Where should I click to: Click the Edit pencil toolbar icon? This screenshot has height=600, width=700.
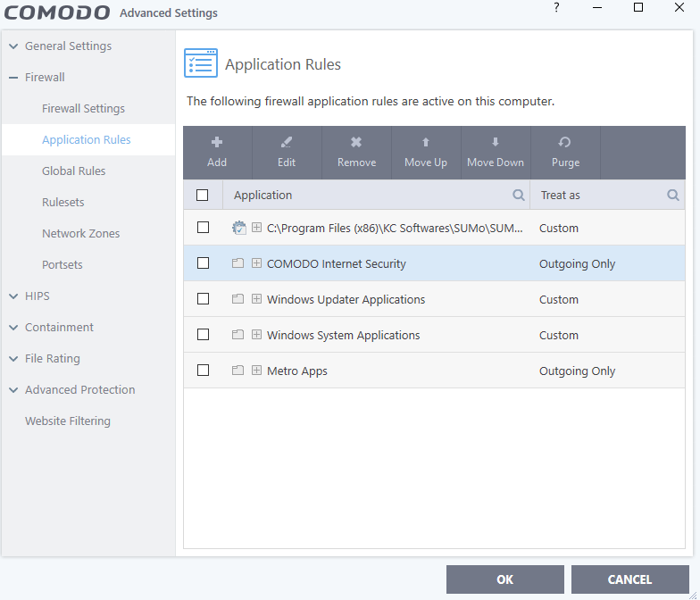coord(287,142)
